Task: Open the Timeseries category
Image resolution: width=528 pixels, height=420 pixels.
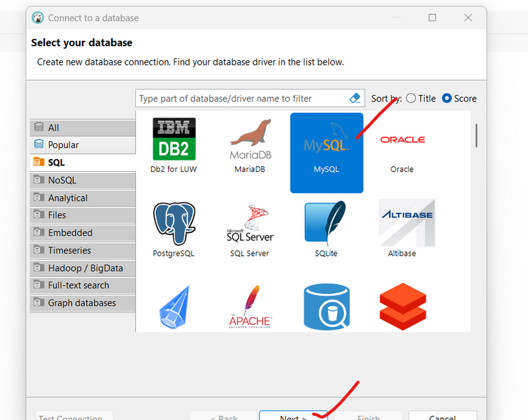Action: (82, 250)
